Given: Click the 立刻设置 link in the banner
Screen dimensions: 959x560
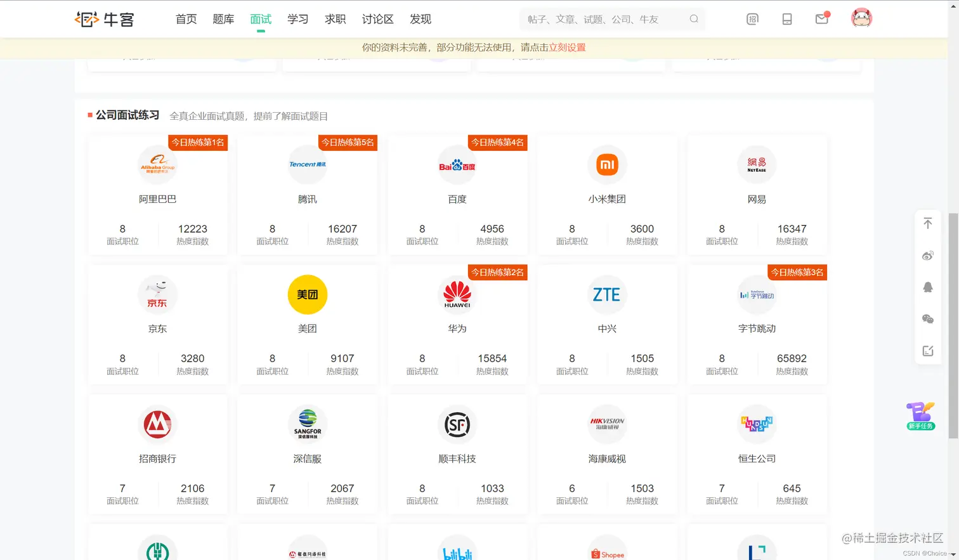Looking at the screenshot, I should (x=567, y=48).
